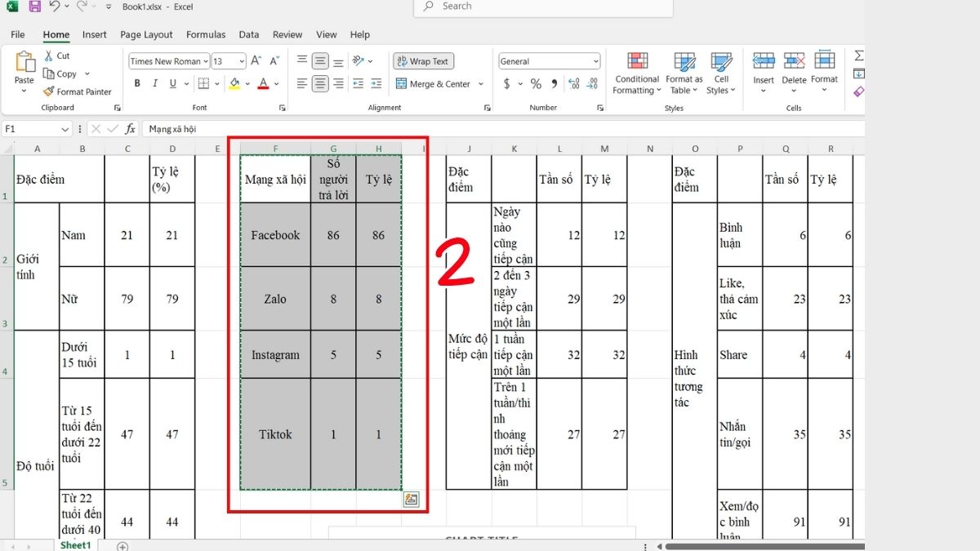Image resolution: width=980 pixels, height=551 pixels.
Task: Toggle Align Right
Action: coord(338,83)
